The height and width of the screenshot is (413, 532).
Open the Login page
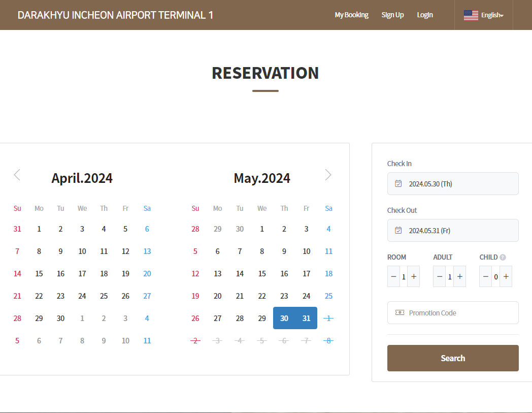pos(425,15)
